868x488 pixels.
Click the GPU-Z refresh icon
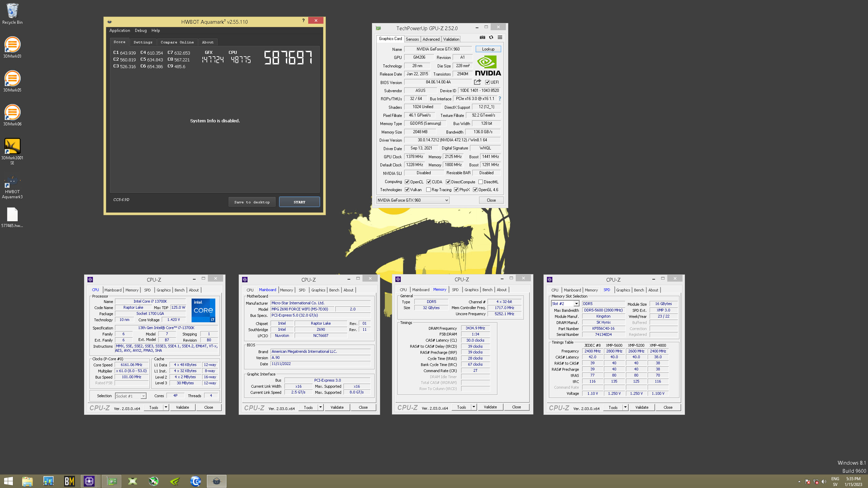pos(491,38)
